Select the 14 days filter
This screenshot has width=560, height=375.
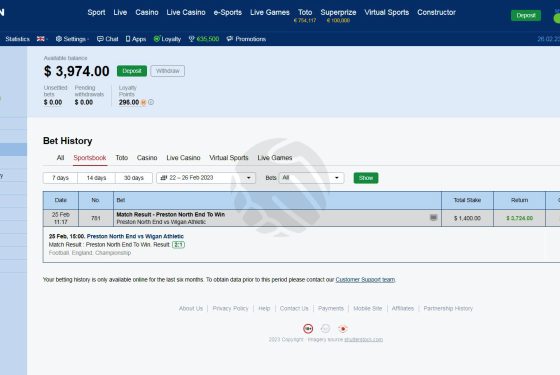(96, 178)
